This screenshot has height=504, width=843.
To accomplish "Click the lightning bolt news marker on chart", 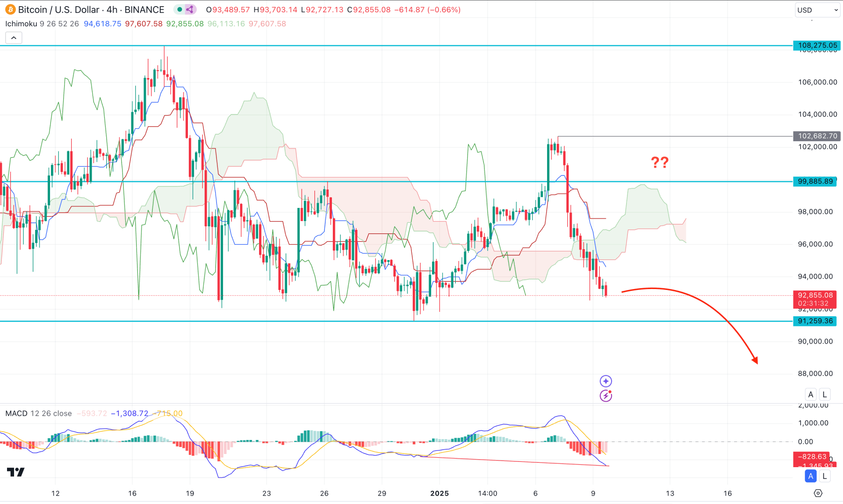I will 606,396.
